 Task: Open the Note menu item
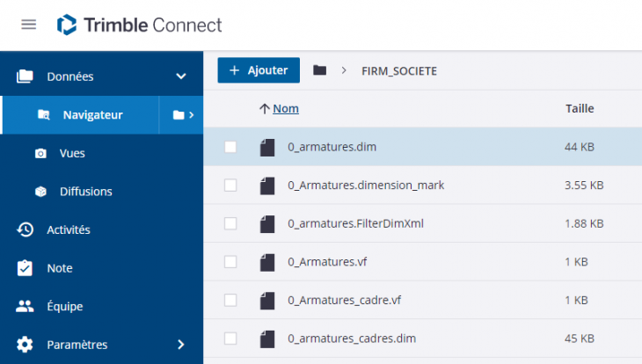[x=60, y=268]
